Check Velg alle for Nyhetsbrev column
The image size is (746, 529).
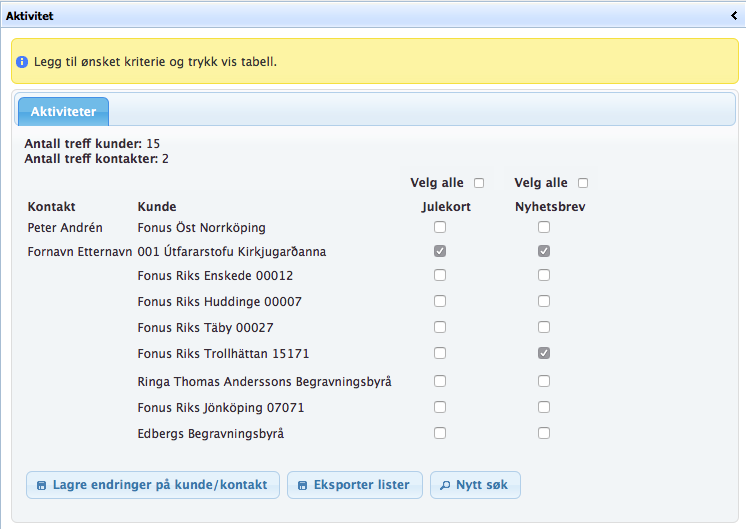click(x=583, y=183)
